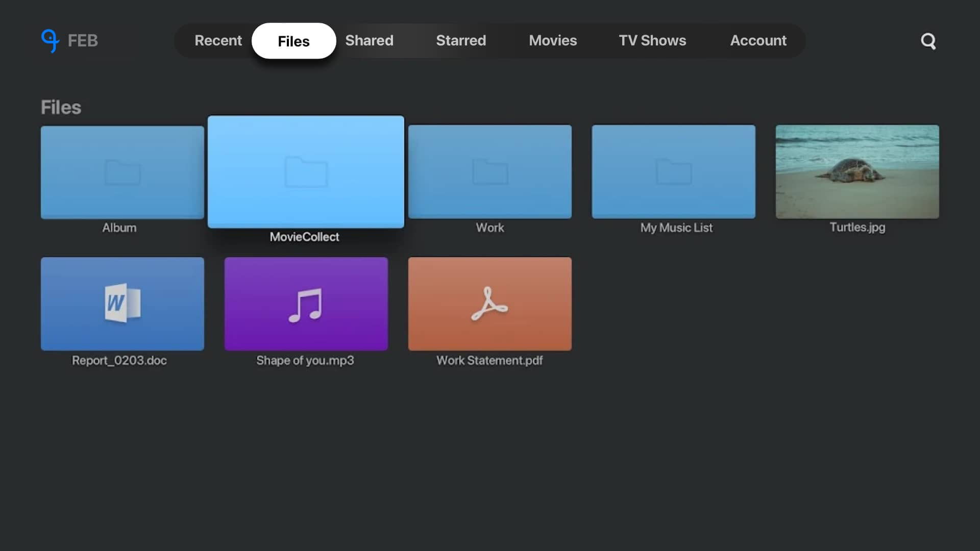Open the search magnifier icon
This screenshot has width=980, height=551.
click(x=928, y=41)
